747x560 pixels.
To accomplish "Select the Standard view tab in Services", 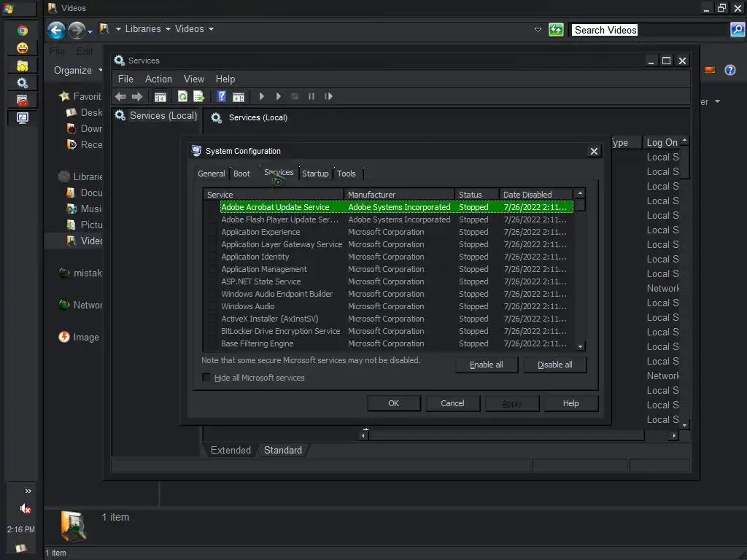I will 283,451.
